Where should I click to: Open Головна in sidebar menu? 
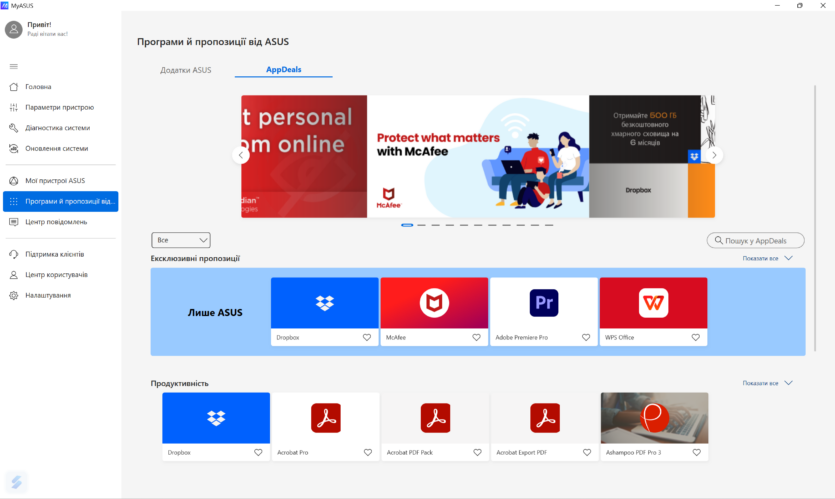click(38, 87)
